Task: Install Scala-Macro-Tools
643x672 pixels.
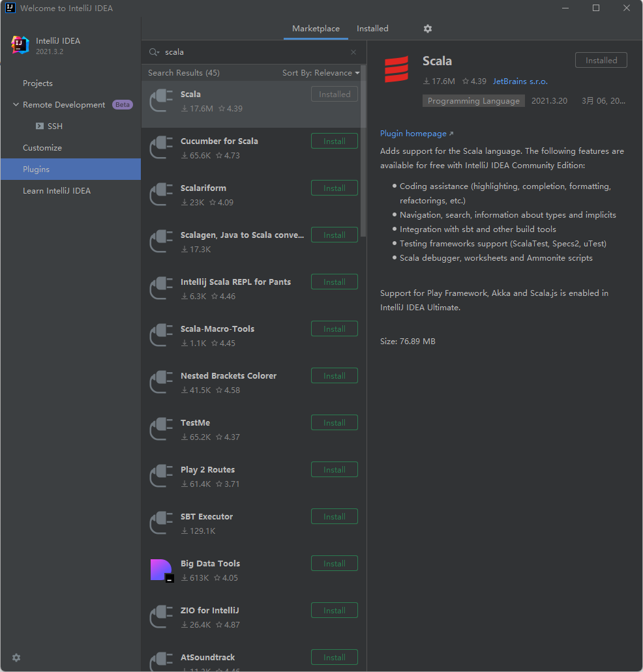Action: [x=335, y=329]
